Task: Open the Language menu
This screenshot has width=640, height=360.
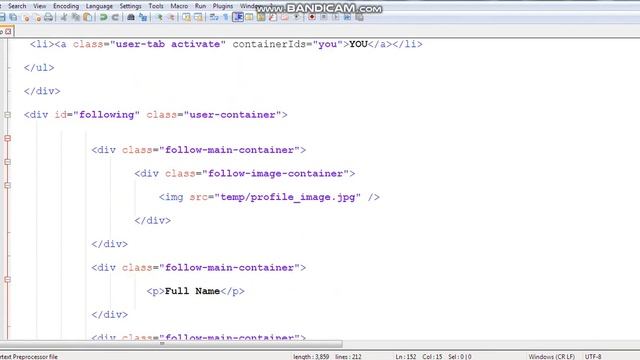Action: click(99, 6)
